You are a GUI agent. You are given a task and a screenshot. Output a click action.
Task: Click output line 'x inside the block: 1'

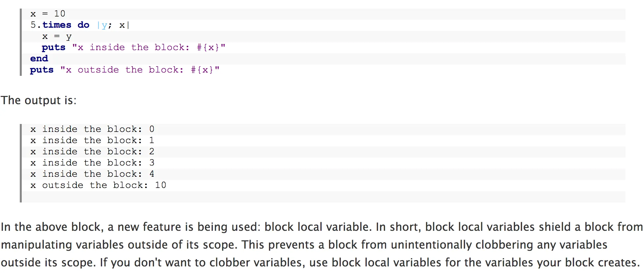[92, 140]
